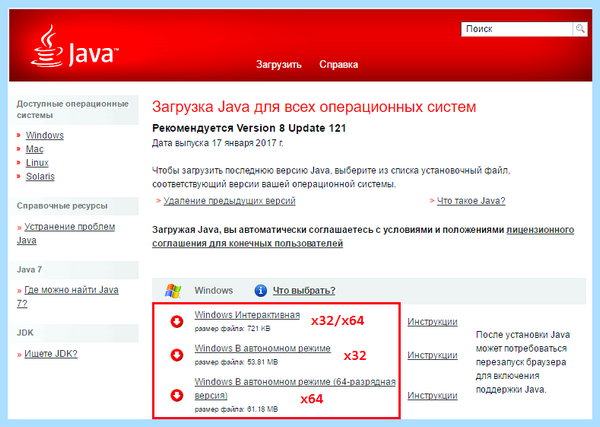Click the blue info icon beside Что выбрать?
Image resolution: width=600 pixels, height=427 pixels.
(261, 290)
